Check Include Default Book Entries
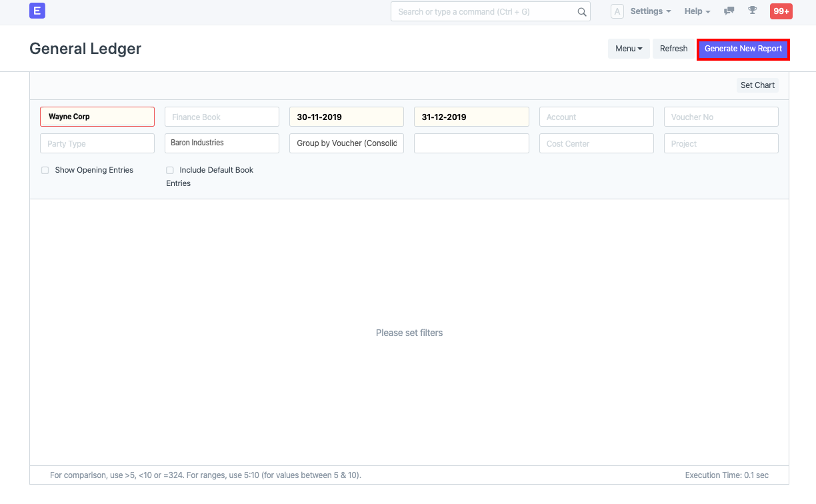The width and height of the screenshot is (816, 504). tap(170, 170)
